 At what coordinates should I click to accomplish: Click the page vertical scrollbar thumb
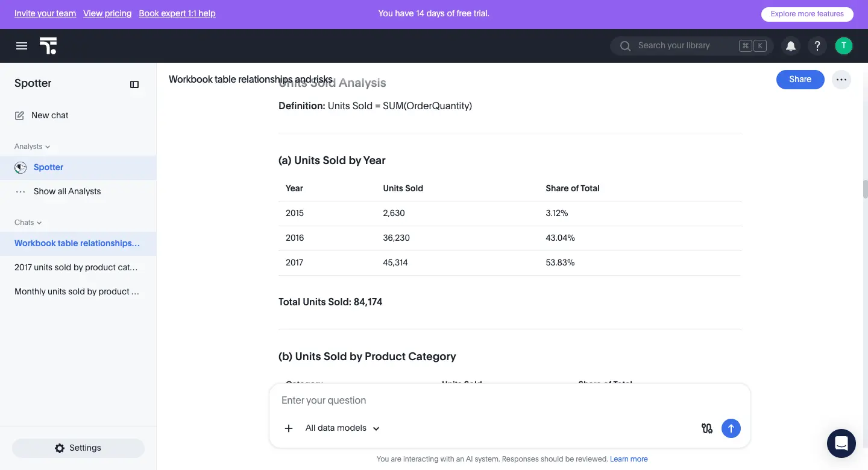[866, 189]
